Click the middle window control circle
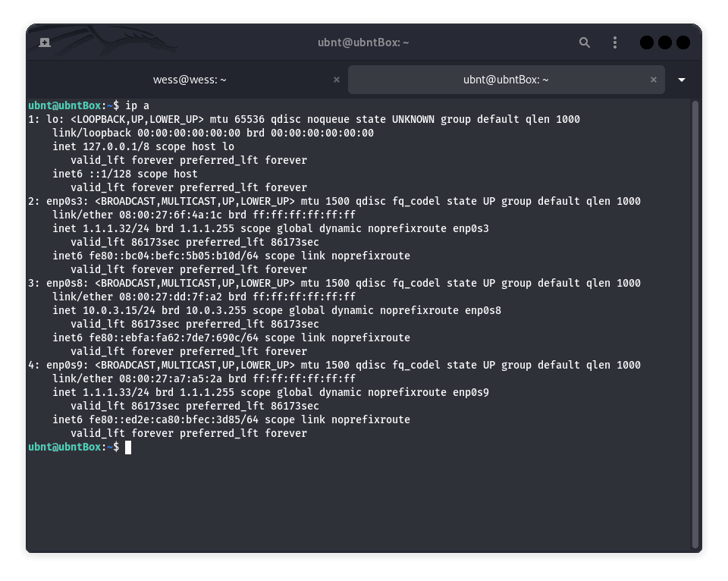The image size is (728, 581). (x=665, y=42)
